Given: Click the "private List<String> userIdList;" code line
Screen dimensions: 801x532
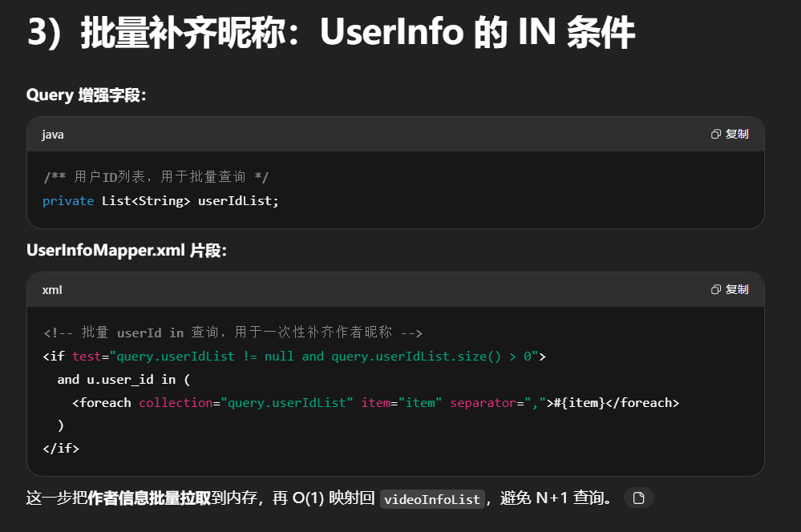Looking at the screenshot, I should click(x=160, y=200).
